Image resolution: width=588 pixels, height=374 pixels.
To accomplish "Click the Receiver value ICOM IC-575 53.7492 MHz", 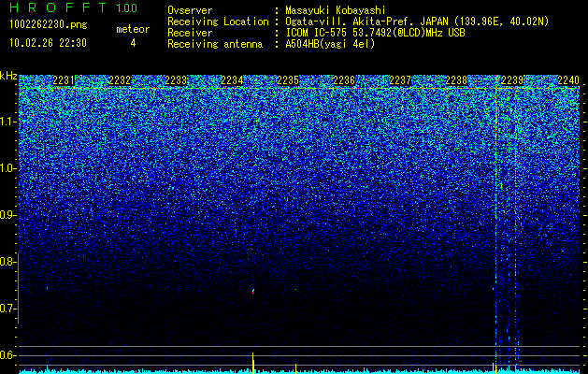I will tap(375, 33).
